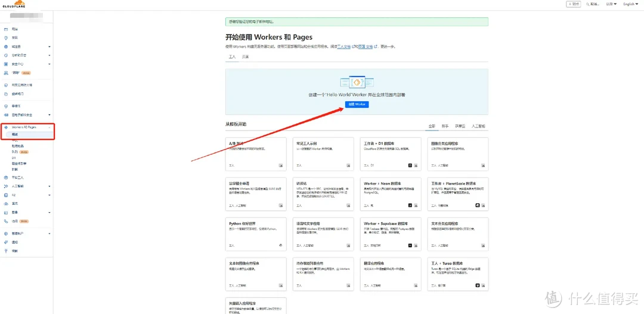Open the 翻译应用程序 template card

pos(391,273)
